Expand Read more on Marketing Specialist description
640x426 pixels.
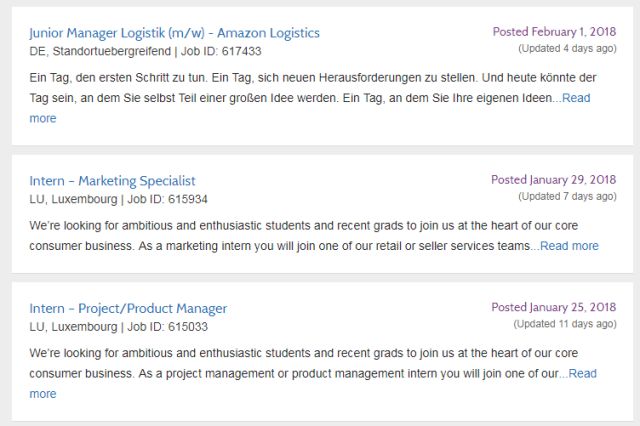[x=568, y=246]
